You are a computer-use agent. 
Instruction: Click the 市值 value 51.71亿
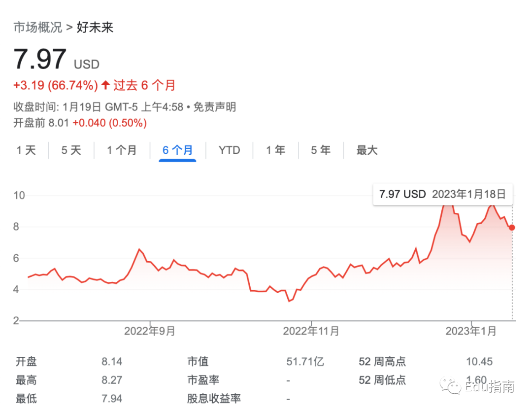pos(305,362)
